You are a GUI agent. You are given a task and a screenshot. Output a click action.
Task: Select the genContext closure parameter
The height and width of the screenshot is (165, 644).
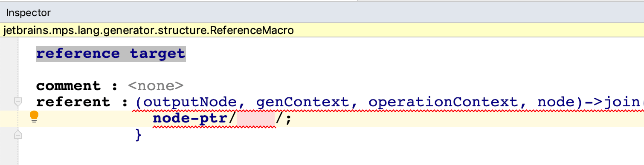pos(307,102)
